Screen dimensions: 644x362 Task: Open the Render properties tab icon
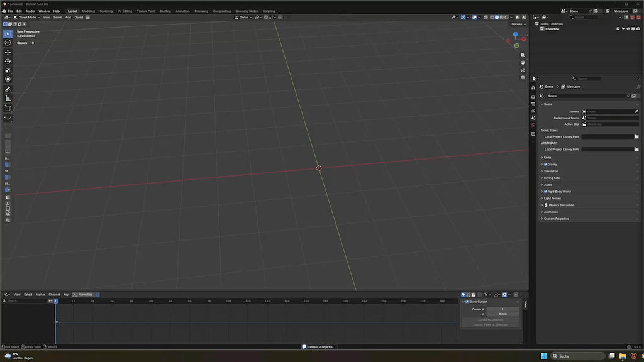(x=533, y=97)
